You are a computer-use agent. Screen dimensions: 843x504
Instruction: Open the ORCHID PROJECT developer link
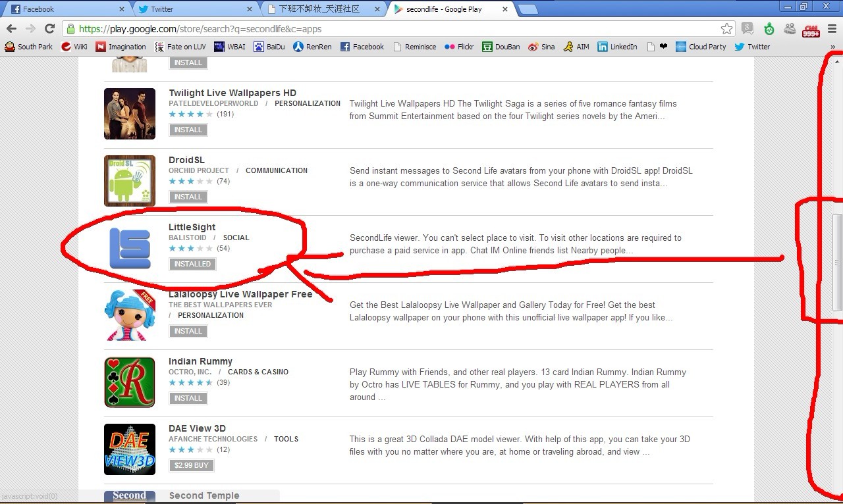(199, 170)
